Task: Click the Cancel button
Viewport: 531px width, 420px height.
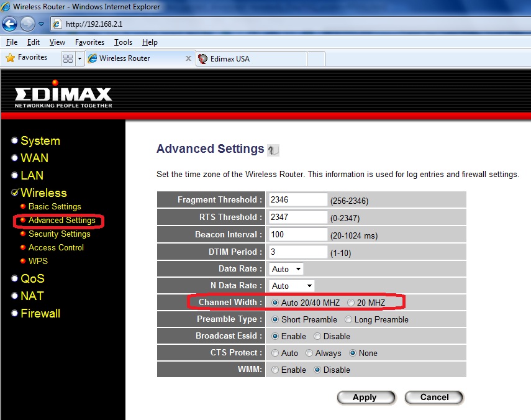Action: pos(434,397)
